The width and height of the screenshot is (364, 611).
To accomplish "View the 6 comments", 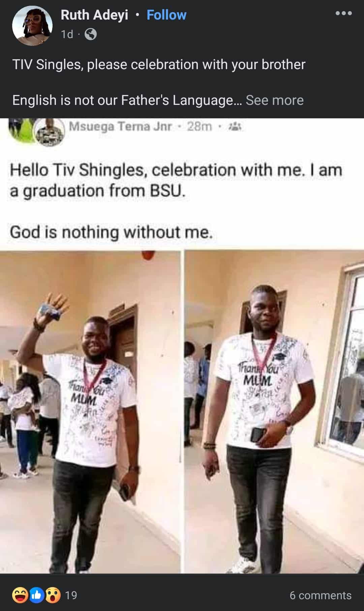I will pos(321,595).
